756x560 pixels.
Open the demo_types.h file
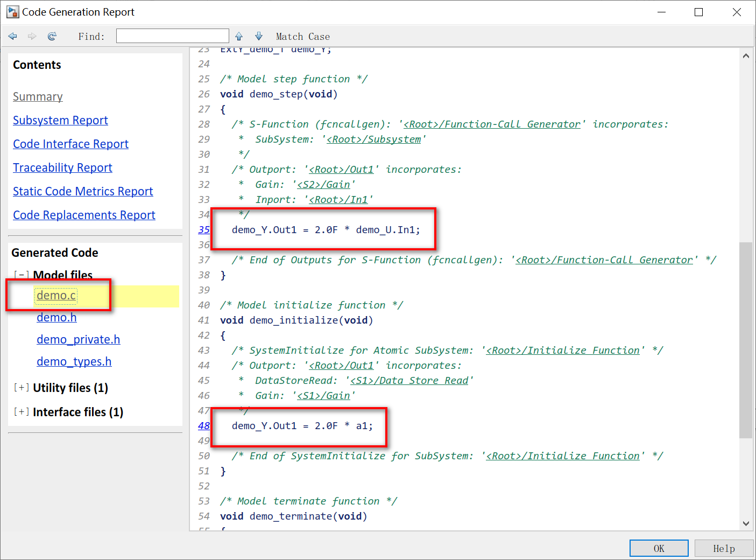74,362
